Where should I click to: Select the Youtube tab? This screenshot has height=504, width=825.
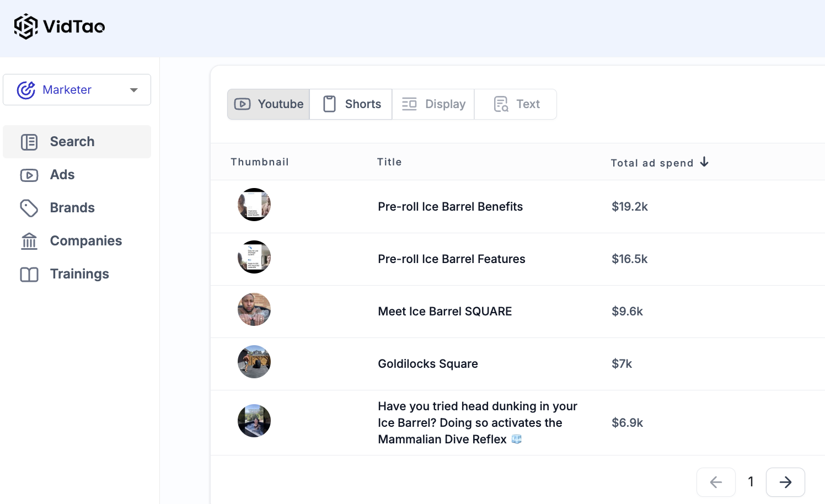click(x=269, y=104)
